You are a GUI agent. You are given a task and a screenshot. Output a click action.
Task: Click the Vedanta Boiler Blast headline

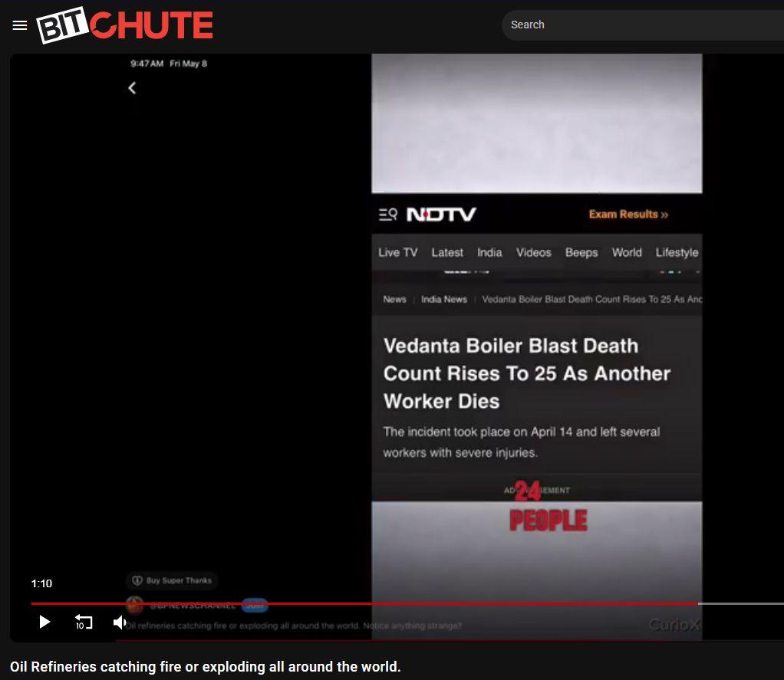[527, 373]
